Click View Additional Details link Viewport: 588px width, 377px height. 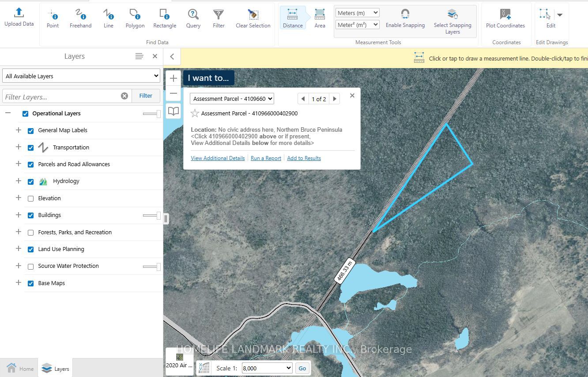click(218, 158)
